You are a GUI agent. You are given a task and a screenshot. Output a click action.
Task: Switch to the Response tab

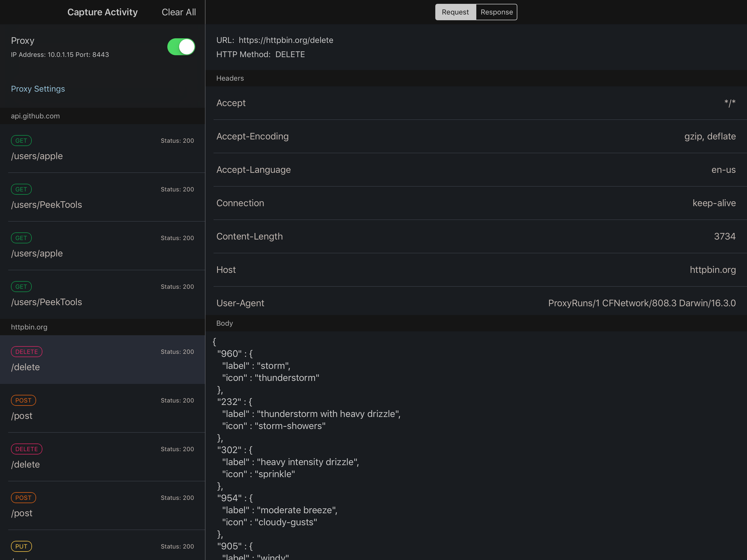click(497, 12)
